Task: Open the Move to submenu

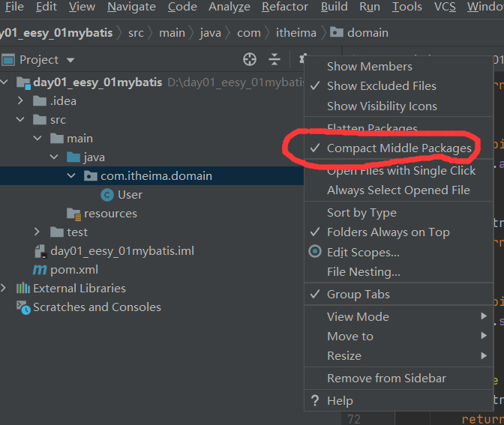Action: (x=398, y=337)
